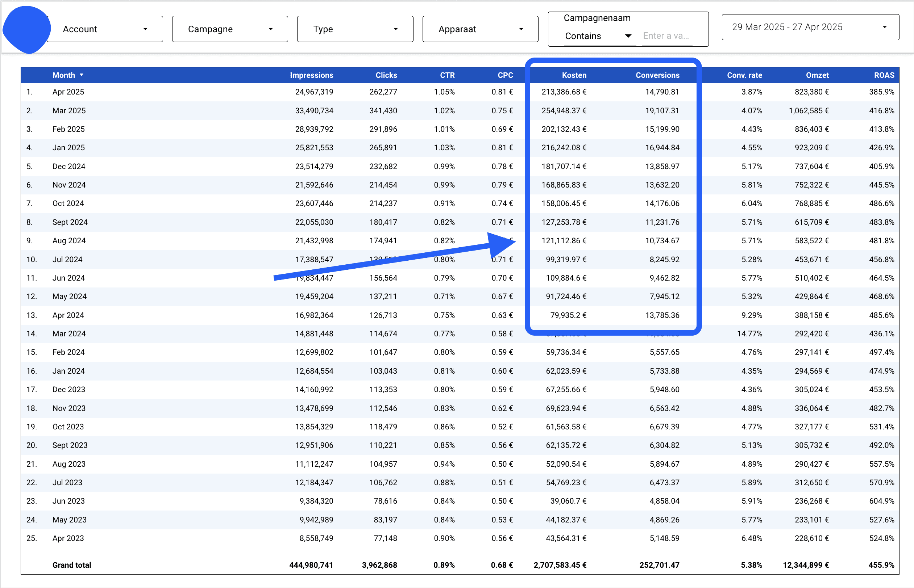Open the Account dropdown filter
Image resolution: width=914 pixels, height=588 pixels.
coord(105,29)
